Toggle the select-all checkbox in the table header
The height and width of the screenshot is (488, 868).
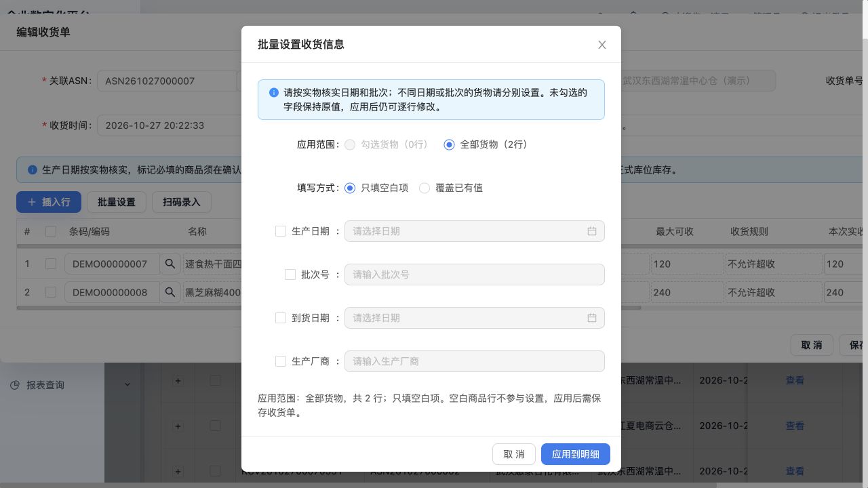tap(51, 231)
